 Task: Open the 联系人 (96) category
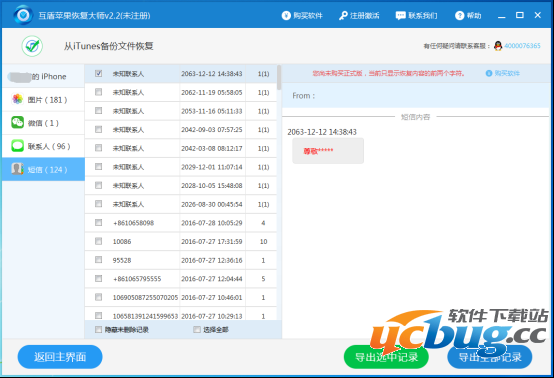43,146
